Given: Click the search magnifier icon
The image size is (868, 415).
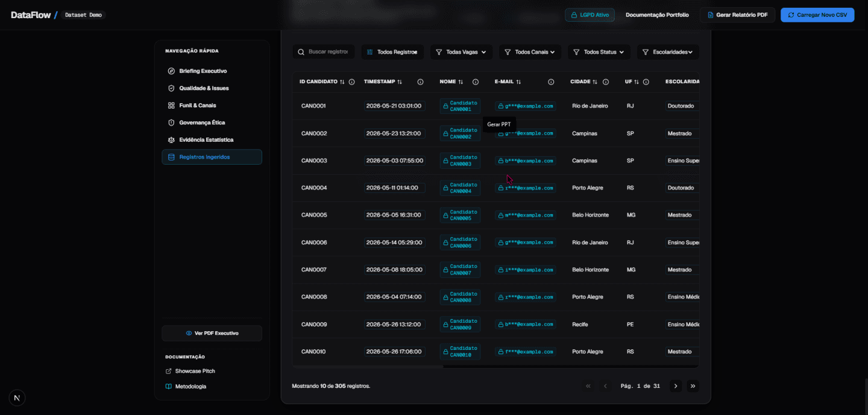Looking at the screenshot, I should 301,52.
